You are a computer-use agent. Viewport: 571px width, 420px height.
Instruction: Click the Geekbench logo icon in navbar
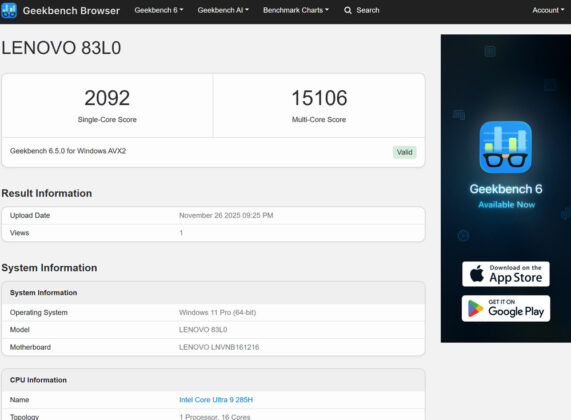(9, 10)
